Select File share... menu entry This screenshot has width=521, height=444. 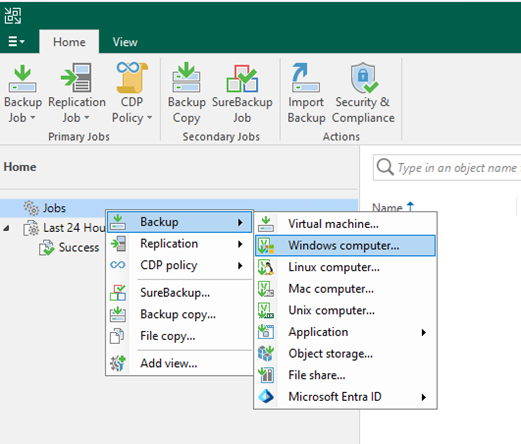345,375
